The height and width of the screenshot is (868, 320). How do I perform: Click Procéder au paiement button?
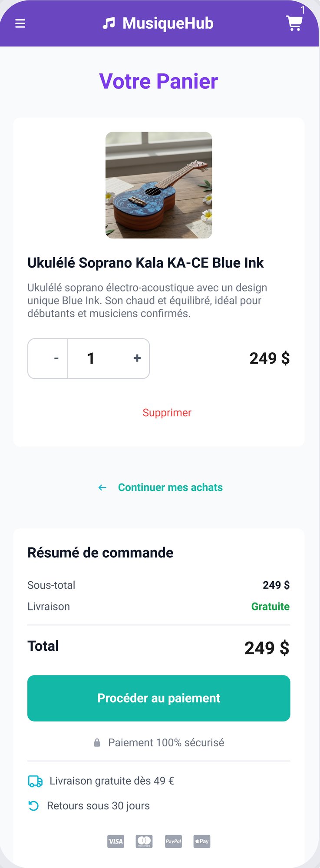[159, 698]
